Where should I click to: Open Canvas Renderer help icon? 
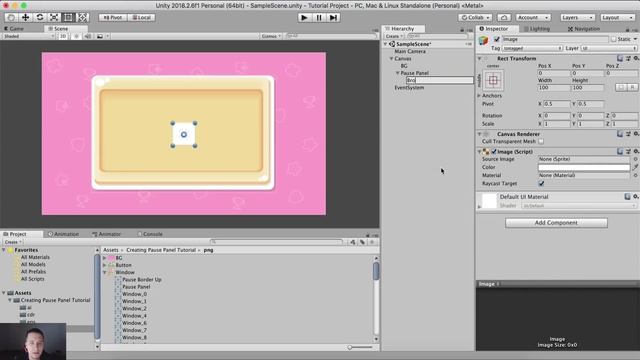pos(620,134)
